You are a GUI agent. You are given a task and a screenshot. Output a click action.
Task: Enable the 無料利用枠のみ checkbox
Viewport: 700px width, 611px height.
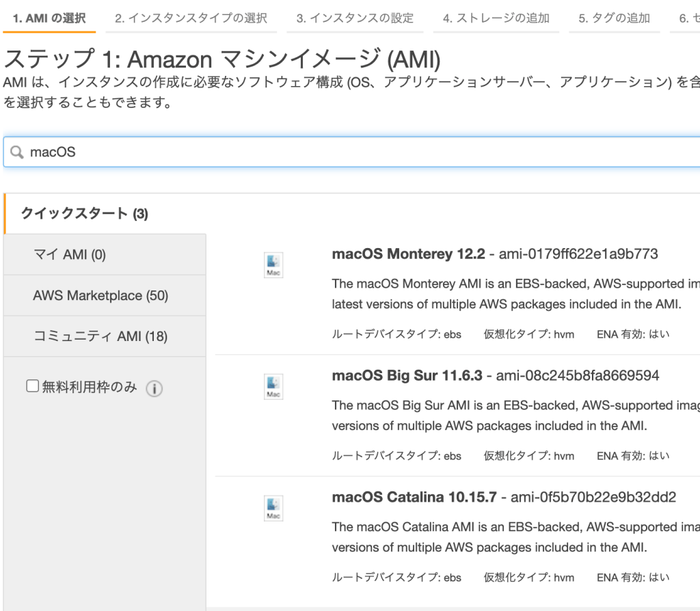[x=32, y=385]
